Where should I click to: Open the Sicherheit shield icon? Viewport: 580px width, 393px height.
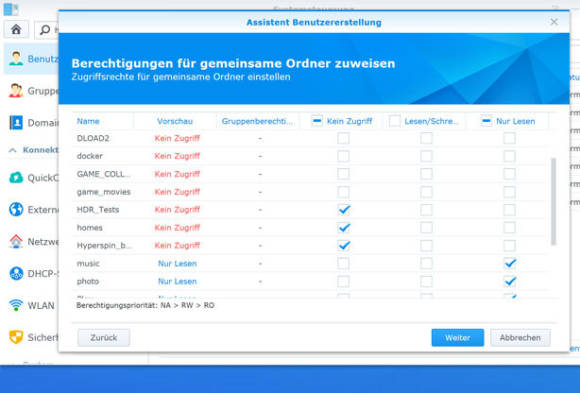[16, 337]
